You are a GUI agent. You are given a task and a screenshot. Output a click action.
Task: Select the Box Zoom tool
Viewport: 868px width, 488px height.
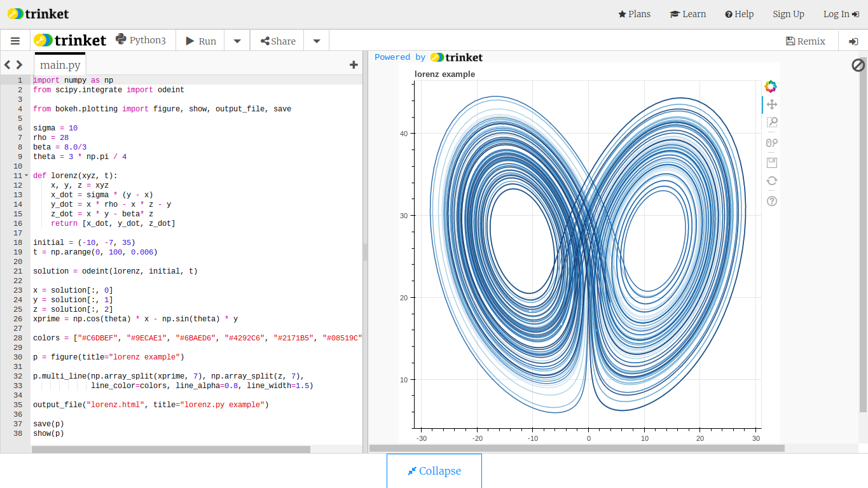point(772,122)
